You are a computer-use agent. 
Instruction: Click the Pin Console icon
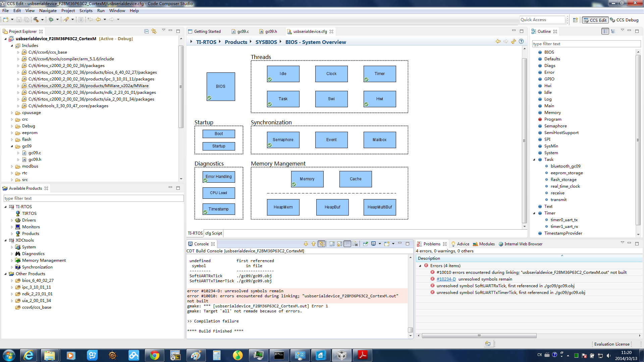[366, 244]
